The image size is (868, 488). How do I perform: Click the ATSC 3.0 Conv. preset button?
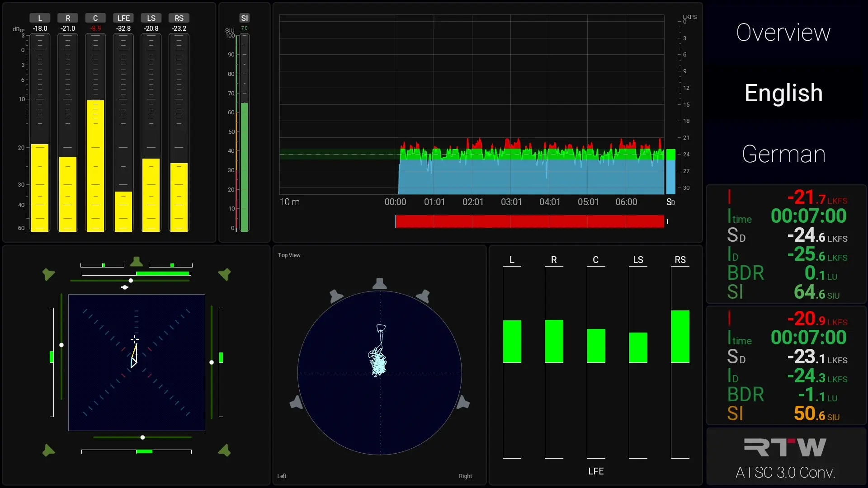[x=785, y=472]
